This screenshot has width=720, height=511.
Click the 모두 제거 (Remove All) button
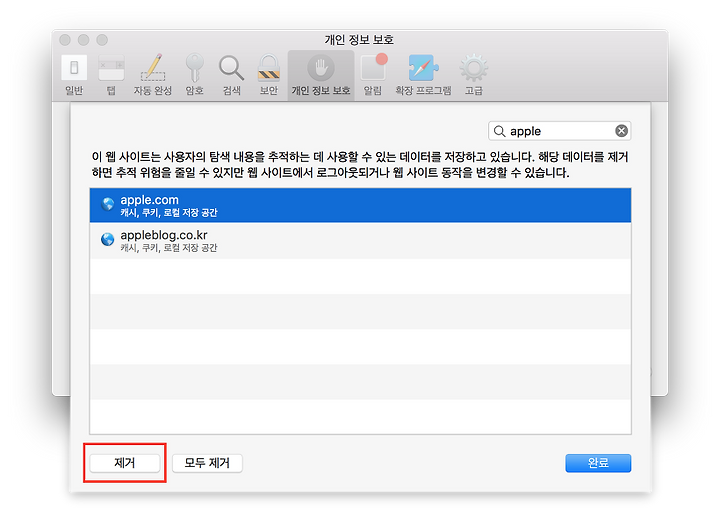[207, 463]
